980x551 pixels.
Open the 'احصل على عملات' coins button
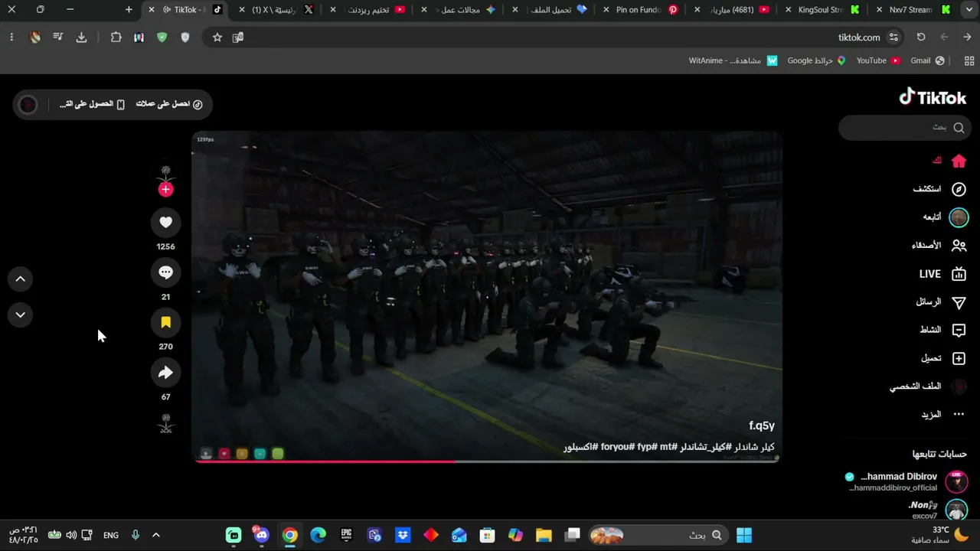tap(169, 104)
